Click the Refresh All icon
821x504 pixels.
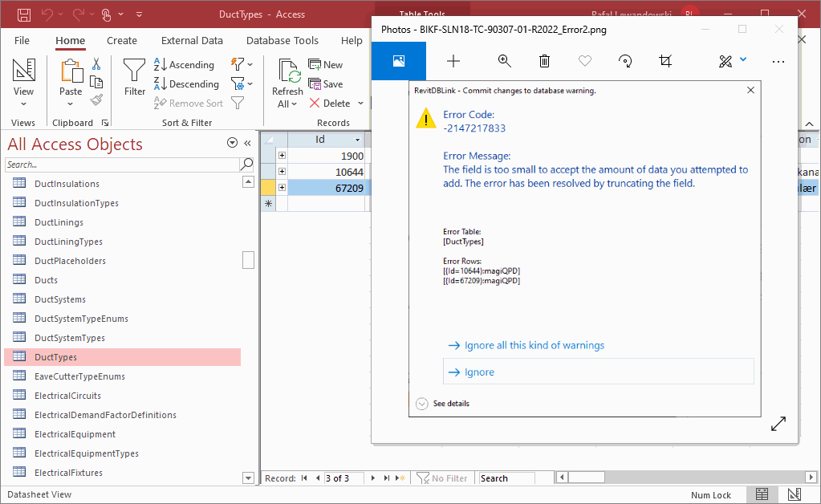[289, 71]
